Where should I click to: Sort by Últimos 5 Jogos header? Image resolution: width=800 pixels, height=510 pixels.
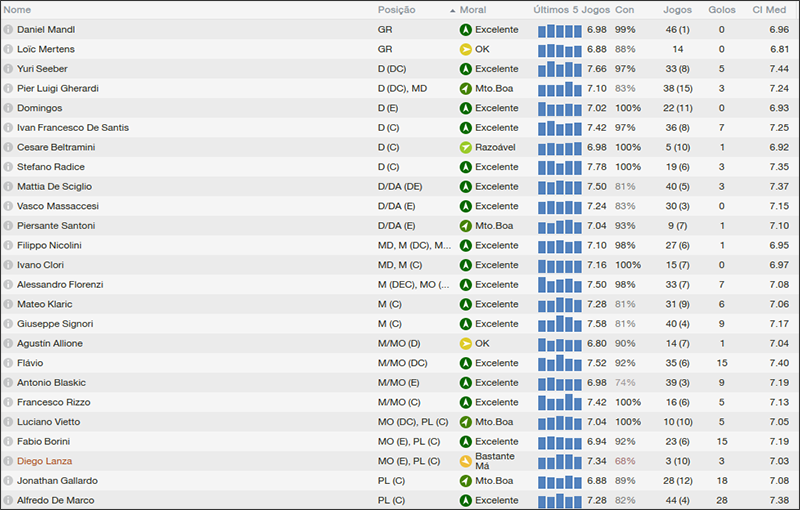[571, 10]
